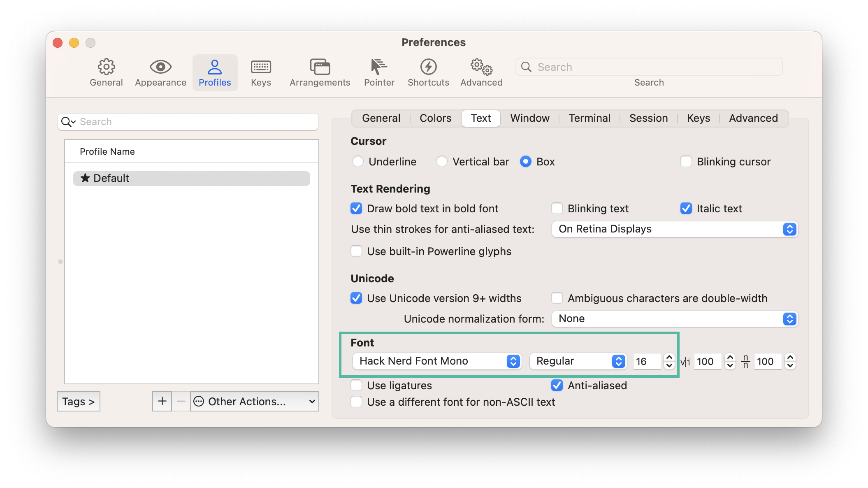Image resolution: width=868 pixels, height=488 pixels.
Task: Click the ellipsis circle icon in Other Actions
Action: (x=199, y=401)
